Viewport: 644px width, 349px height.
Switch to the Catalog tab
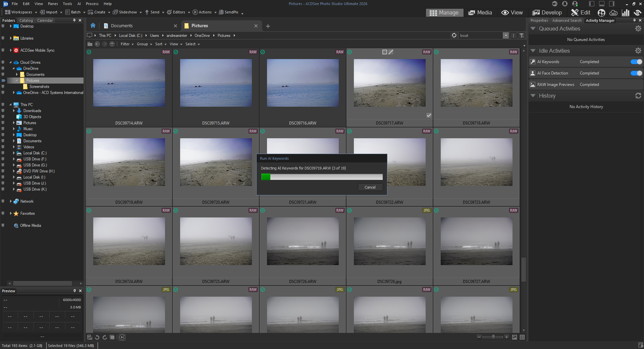pos(26,20)
